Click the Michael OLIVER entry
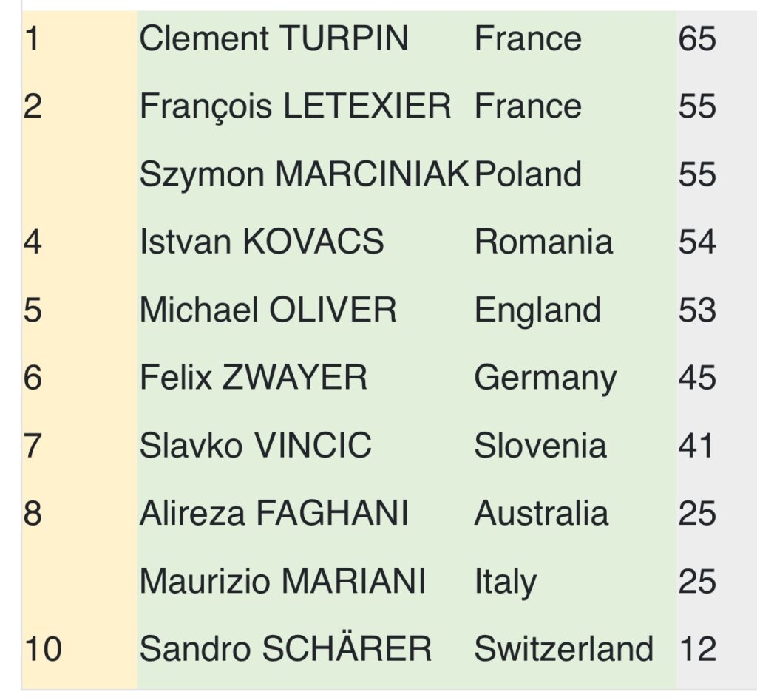This screenshot has height=700, width=757. click(268, 310)
